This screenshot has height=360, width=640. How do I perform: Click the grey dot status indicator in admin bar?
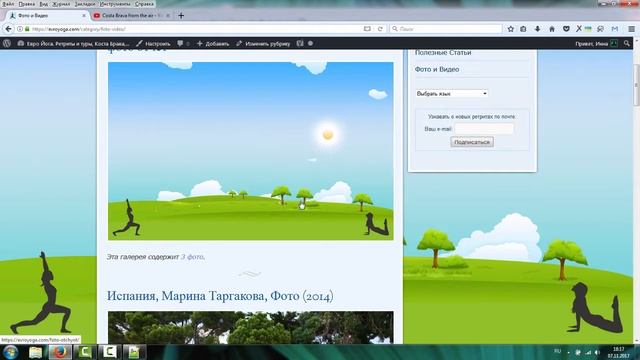point(311,43)
